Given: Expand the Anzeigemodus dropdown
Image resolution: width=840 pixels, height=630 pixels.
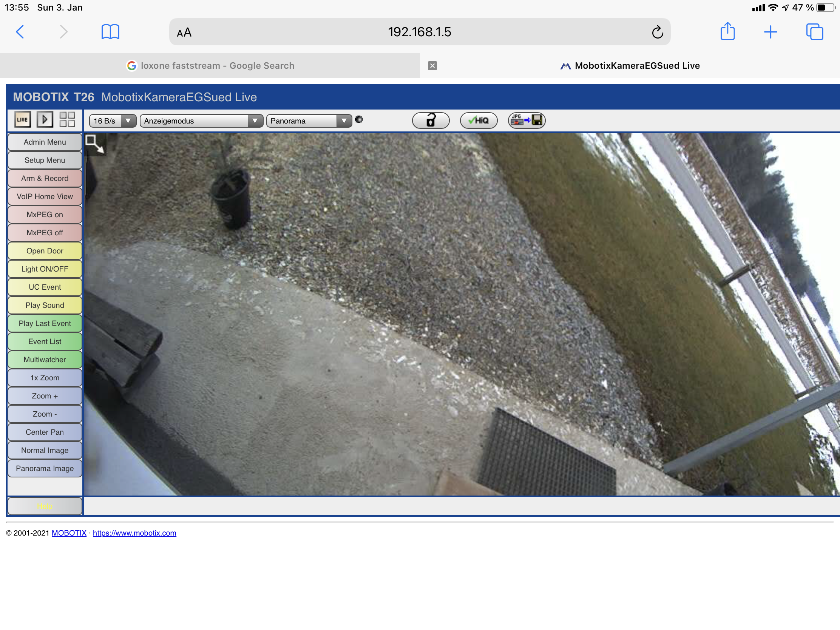Looking at the screenshot, I should click(201, 121).
